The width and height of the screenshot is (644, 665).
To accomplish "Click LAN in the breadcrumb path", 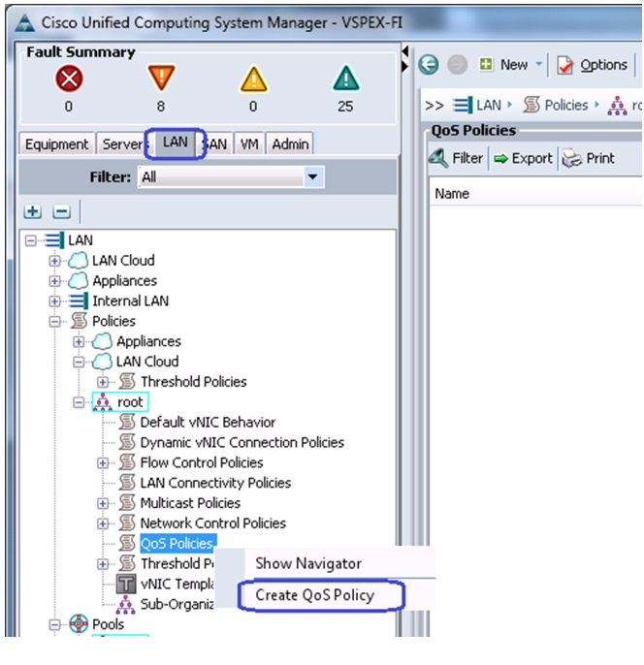I will pyautogui.click(x=489, y=105).
